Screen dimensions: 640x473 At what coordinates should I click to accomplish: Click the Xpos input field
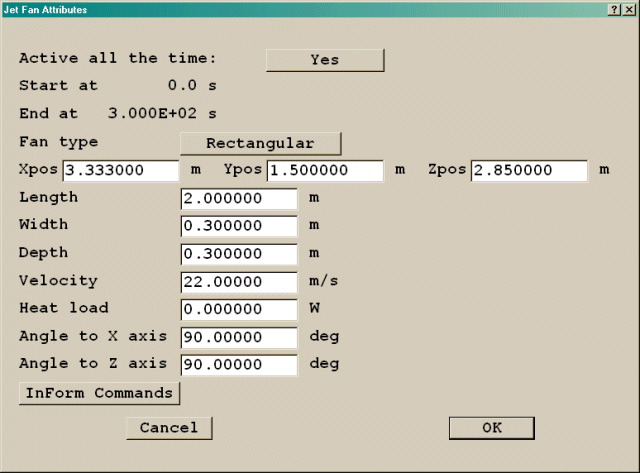(x=120, y=171)
